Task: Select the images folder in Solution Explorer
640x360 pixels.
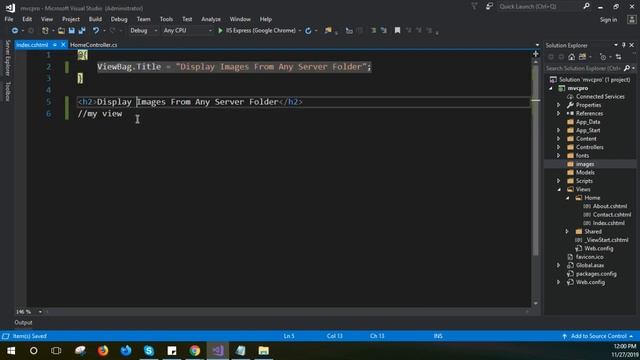Action: click(x=585, y=164)
